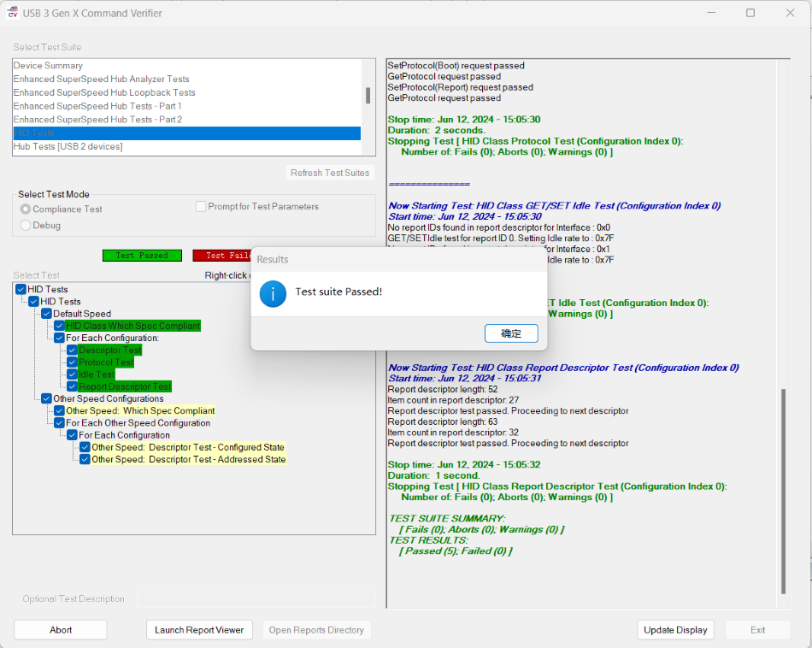Toggle checkbox for Default Speed For Each Configuration
This screenshot has height=648, width=812.
[x=60, y=338]
